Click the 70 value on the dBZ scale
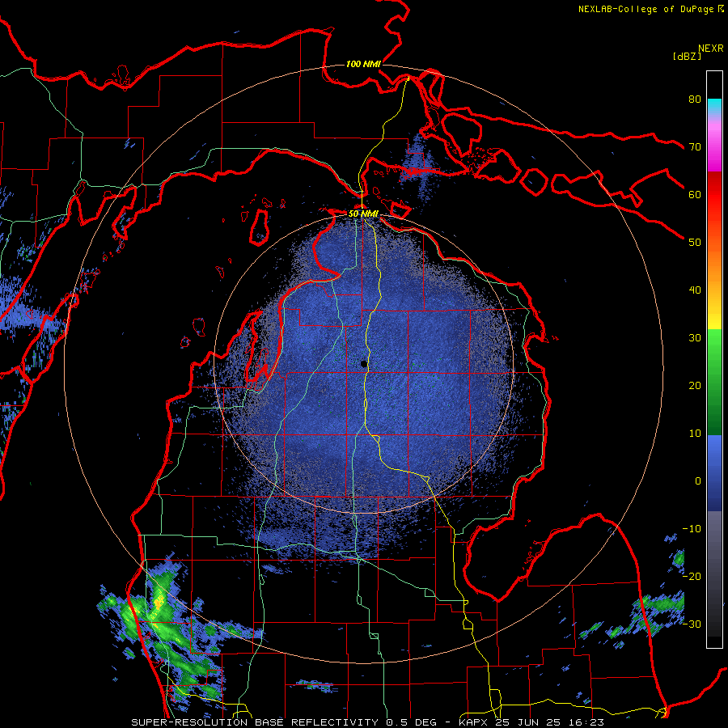Viewport: 728px width, 728px height. 695,146
